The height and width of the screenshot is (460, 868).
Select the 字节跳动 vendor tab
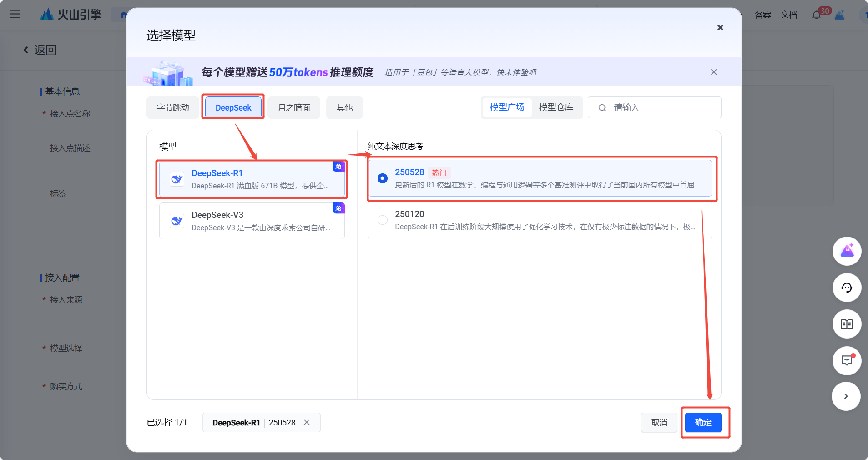[173, 108]
